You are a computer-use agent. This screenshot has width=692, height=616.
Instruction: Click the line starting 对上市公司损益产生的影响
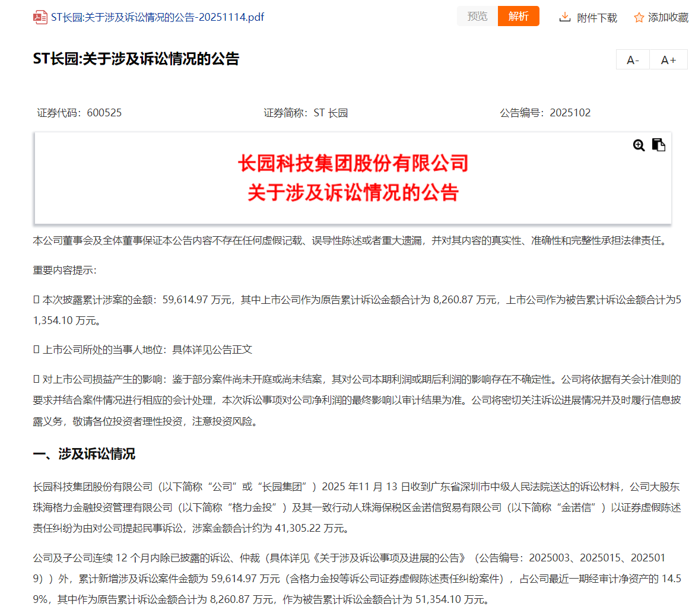click(x=357, y=400)
